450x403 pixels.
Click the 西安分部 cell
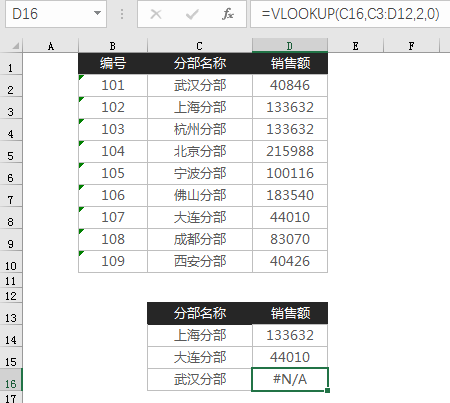point(200,261)
